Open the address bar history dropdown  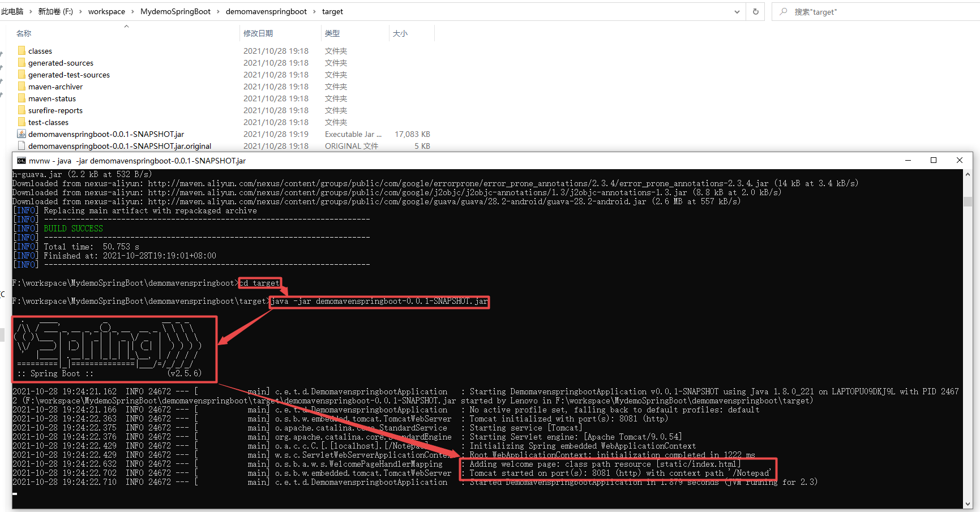point(737,11)
